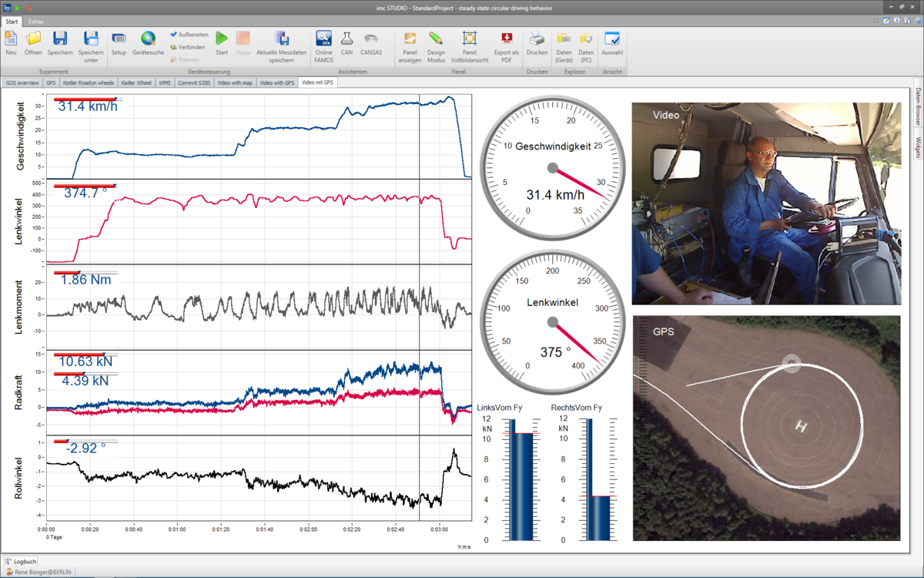This screenshot has width=924, height=578.
Task: Open the CANSAS assistant
Action: tap(371, 44)
